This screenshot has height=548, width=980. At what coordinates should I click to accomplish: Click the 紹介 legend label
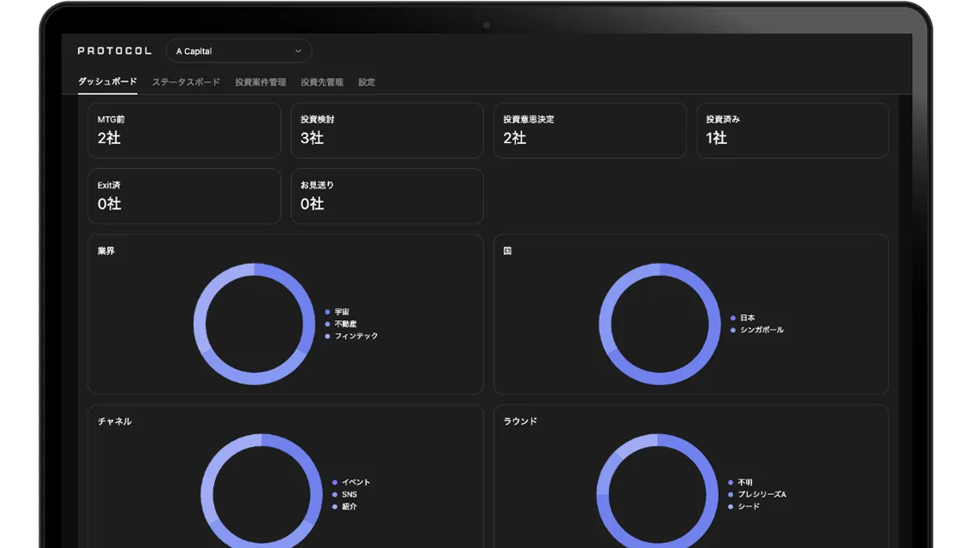pyautogui.click(x=350, y=507)
